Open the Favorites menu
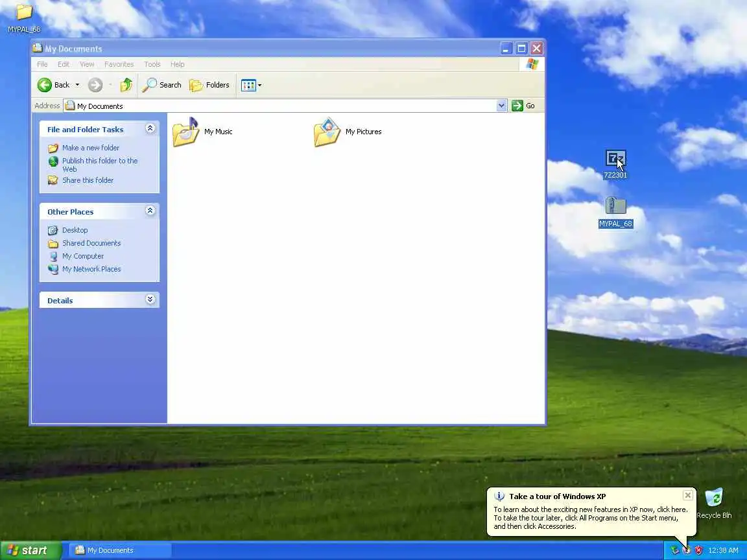747x560 pixels. point(119,64)
